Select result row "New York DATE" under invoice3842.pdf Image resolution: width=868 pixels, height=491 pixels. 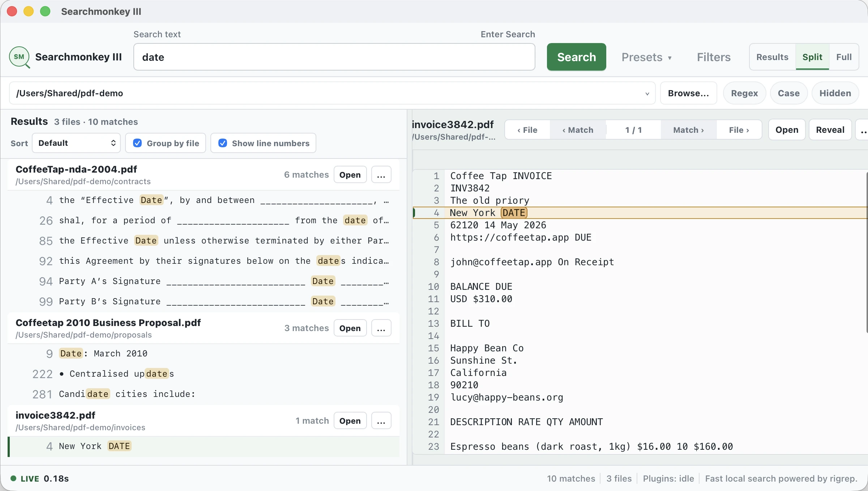point(204,446)
